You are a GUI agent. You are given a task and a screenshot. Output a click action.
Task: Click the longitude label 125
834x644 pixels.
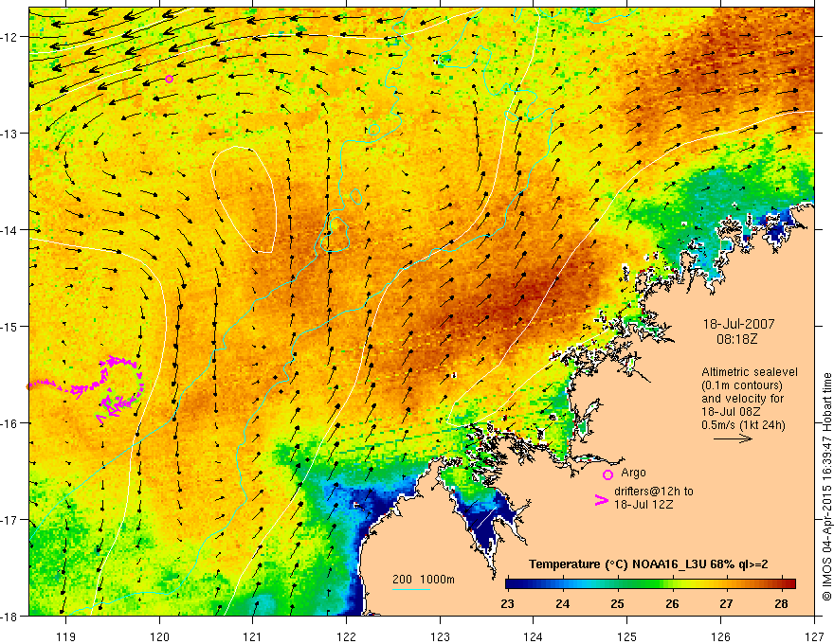(627, 636)
